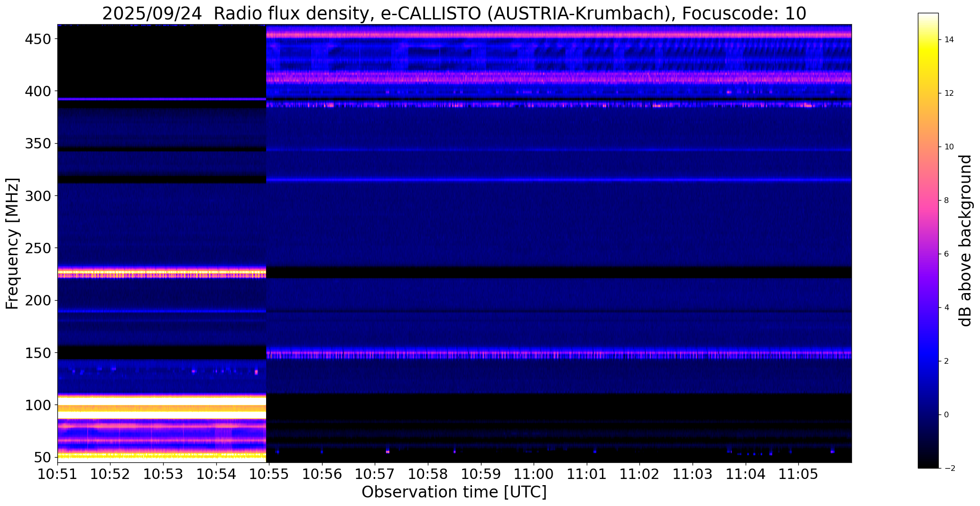The height and width of the screenshot is (506, 980).
Task: Select the 250 tick on the frequency axis
Action: click(37, 248)
